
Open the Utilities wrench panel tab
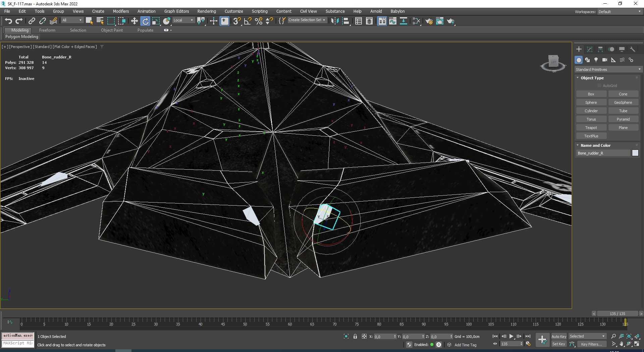coord(633,49)
